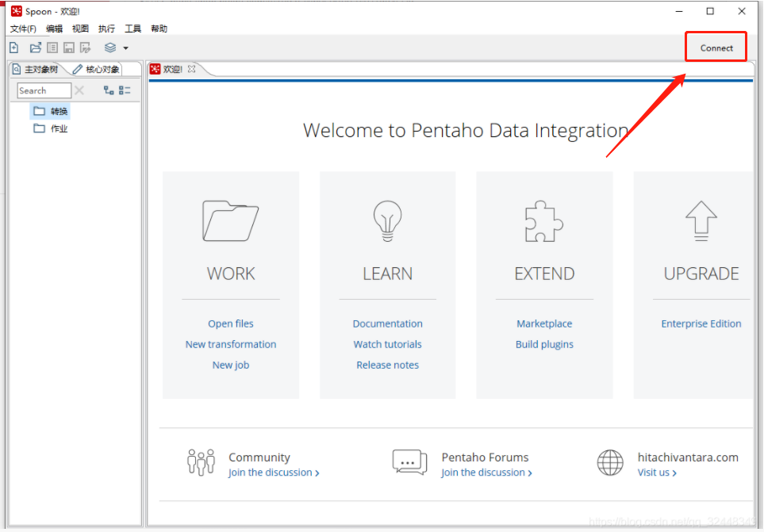764x532 pixels.
Task: Open the 文件(F) menu
Action: [23, 29]
